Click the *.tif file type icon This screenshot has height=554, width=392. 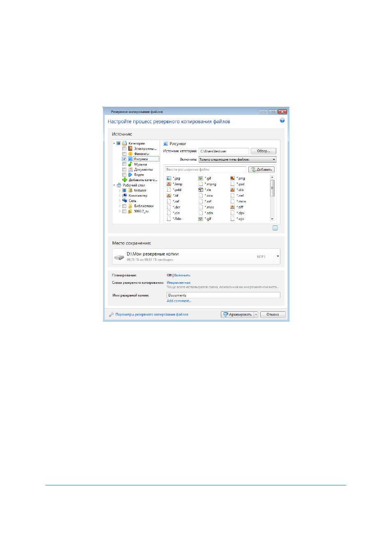[x=169, y=195]
